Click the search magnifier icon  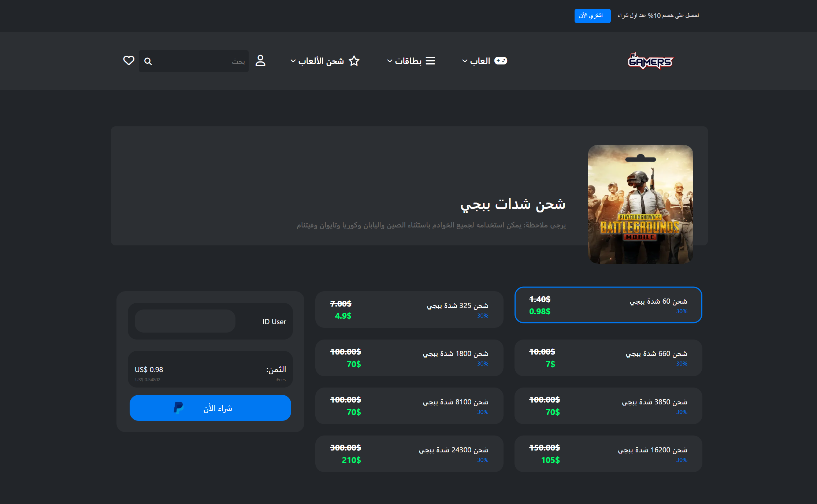148,61
